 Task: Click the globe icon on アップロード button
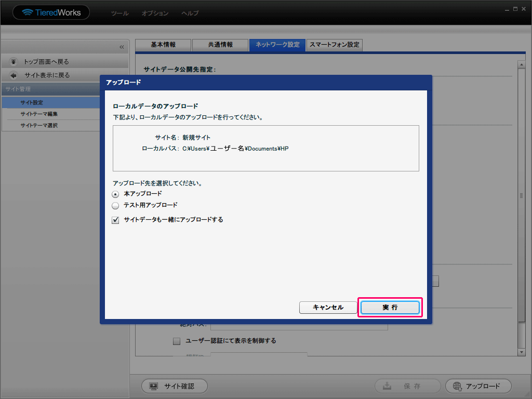[457, 386]
